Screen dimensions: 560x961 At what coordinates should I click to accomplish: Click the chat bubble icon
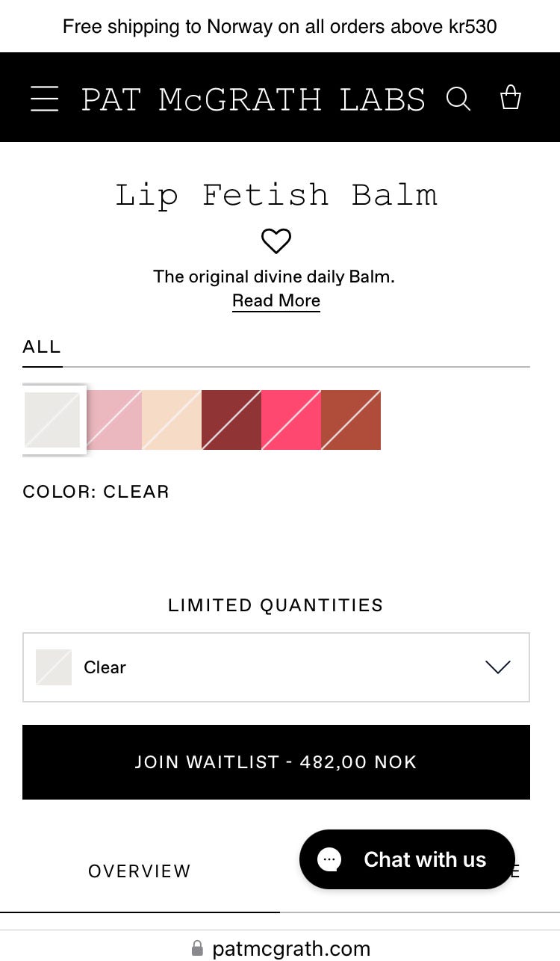coord(329,859)
